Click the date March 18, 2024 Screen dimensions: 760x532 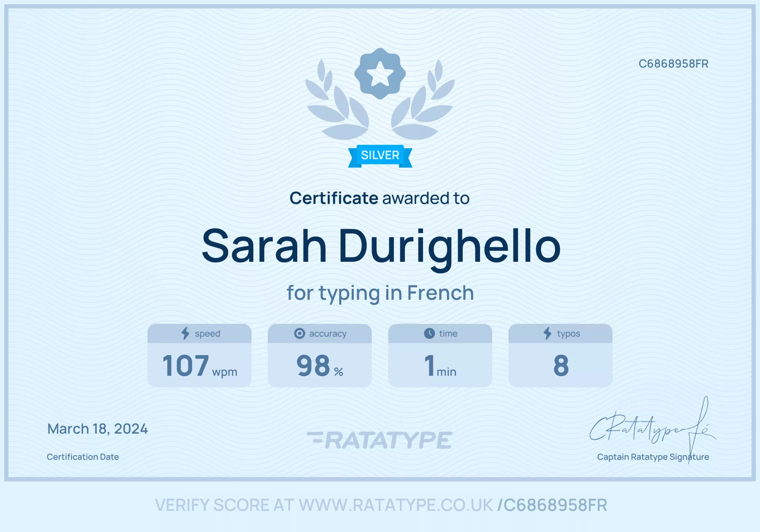[x=98, y=429]
